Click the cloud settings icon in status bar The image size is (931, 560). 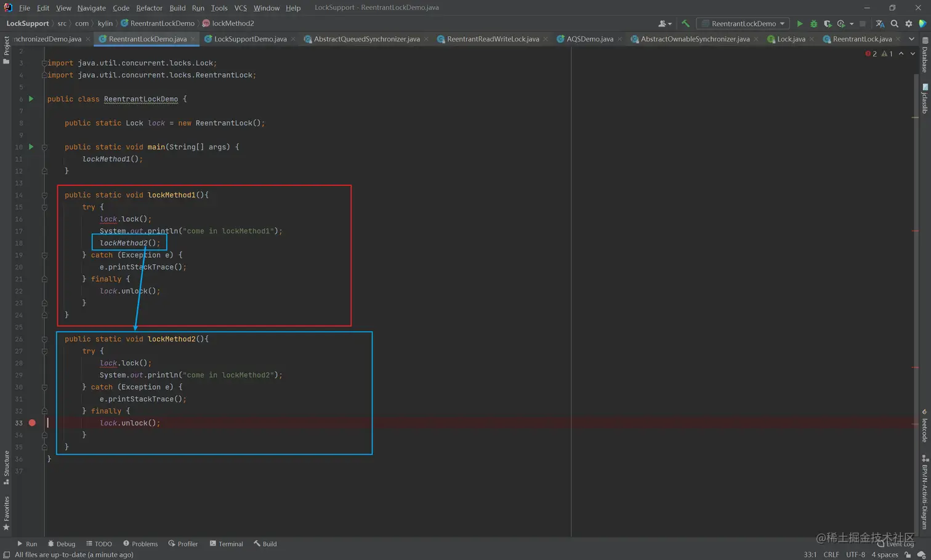pyautogui.click(x=922, y=554)
